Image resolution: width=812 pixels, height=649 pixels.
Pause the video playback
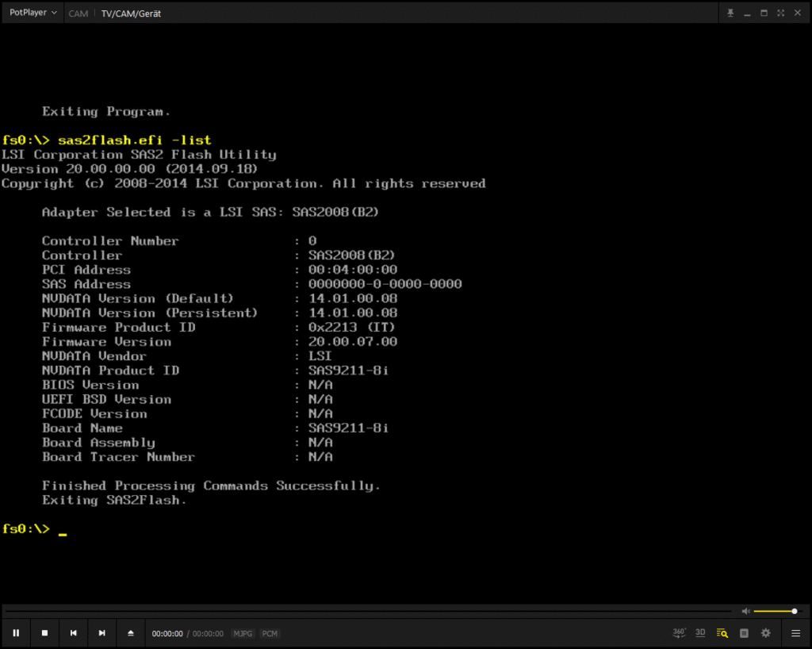pos(16,633)
